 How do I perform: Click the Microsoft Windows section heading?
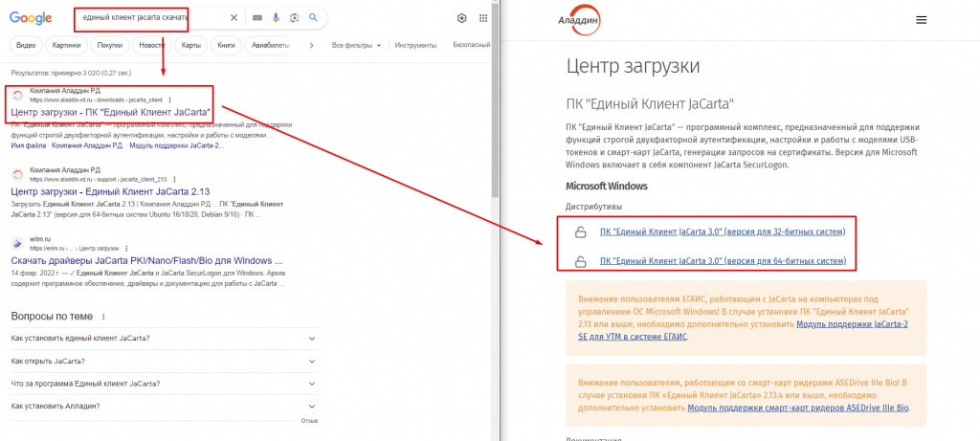[606, 187]
